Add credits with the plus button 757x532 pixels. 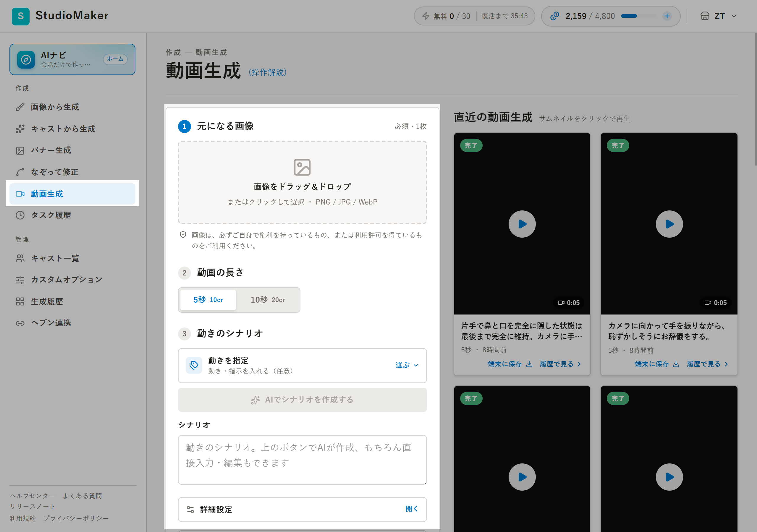667,16
